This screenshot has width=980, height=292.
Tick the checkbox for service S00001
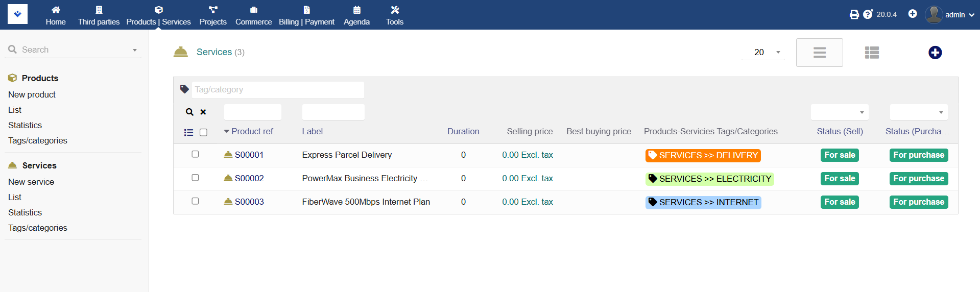tap(195, 154)
